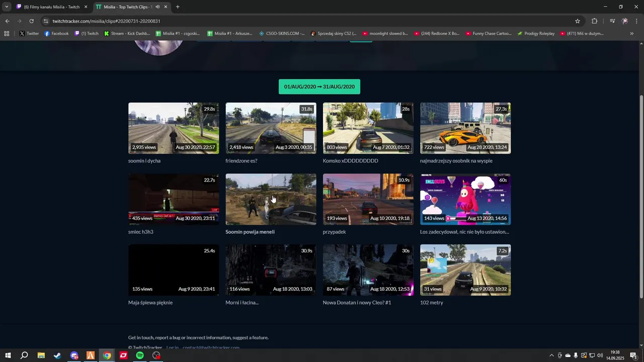Viewport: 644px width, 362px height.
Task: Open the volume control in system tray
Action: pos(600,355)
